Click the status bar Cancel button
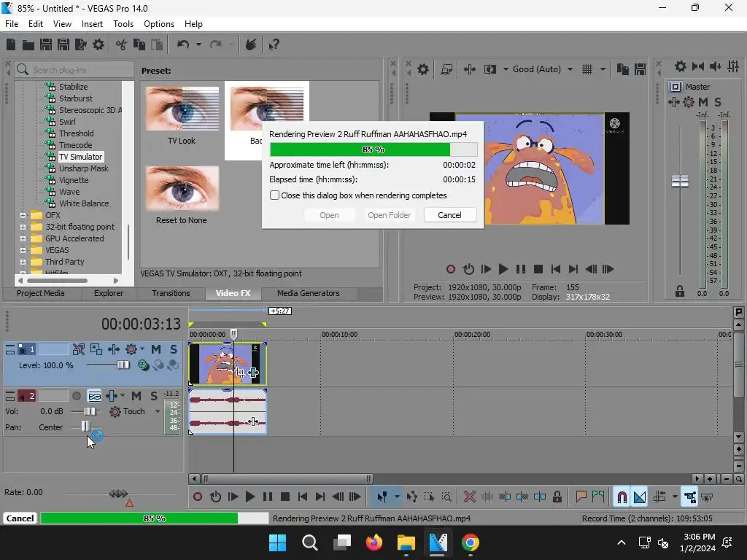 [20, 518]
